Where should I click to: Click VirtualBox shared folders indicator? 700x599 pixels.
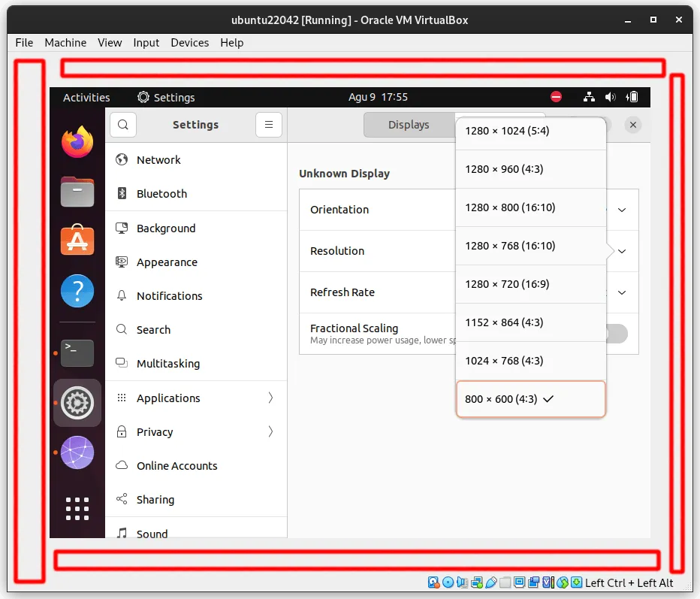(x=505, y=582)
